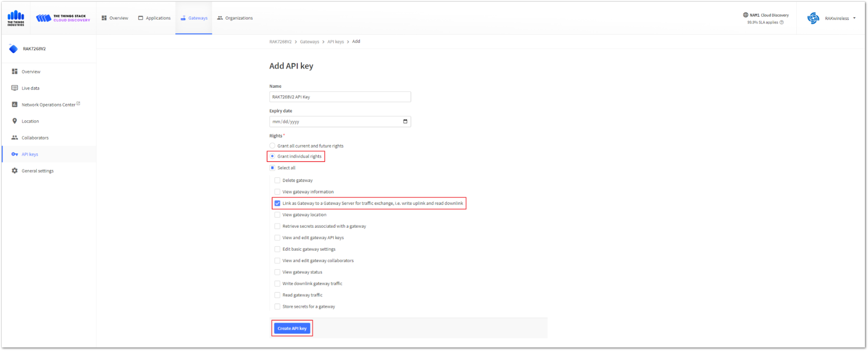Viewport: 868px width, 351px height.
Task: Open Collaborators people icon
Action: coord(15,138)
